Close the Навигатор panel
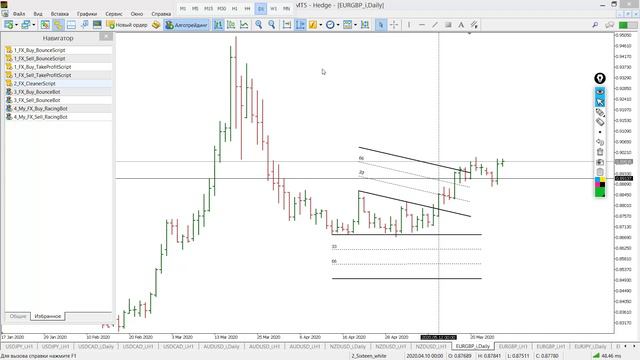The image size is (640, 360). [106, 36]
